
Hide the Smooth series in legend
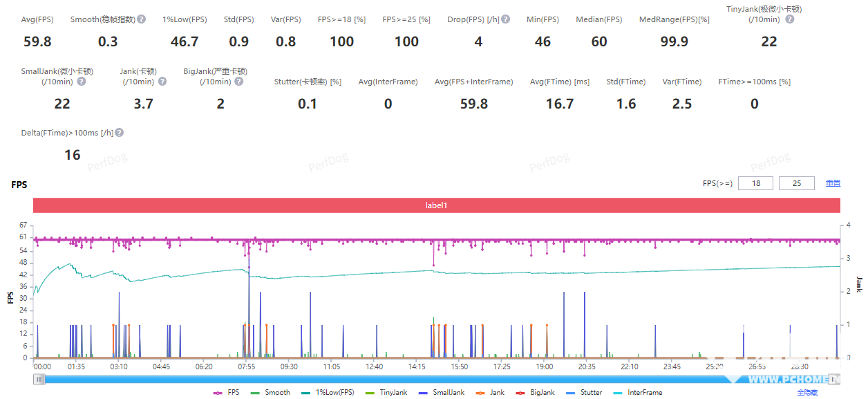271,393
